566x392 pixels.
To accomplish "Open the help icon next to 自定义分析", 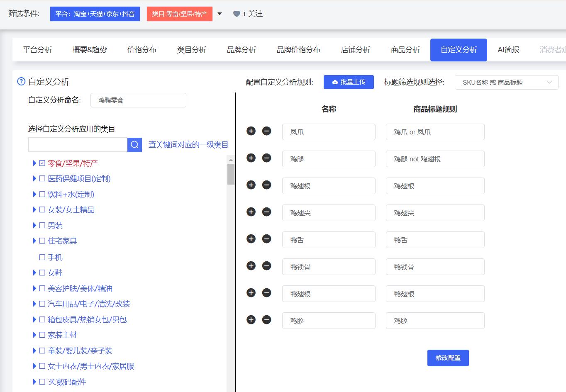I will point(21,81).
